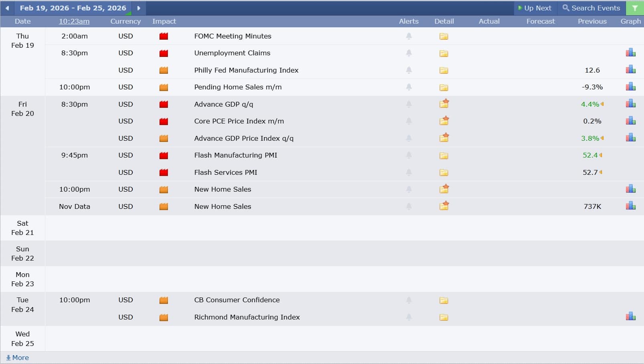Open detail folder for Flash Services PMI

(x=444, y=172)
